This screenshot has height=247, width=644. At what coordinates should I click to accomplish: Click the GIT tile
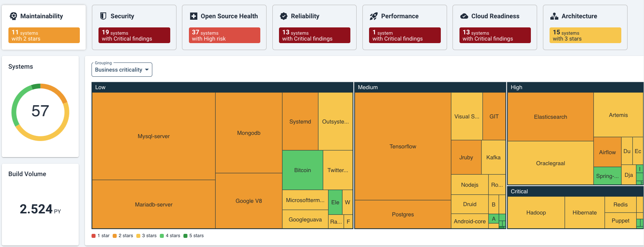(494, 116)
